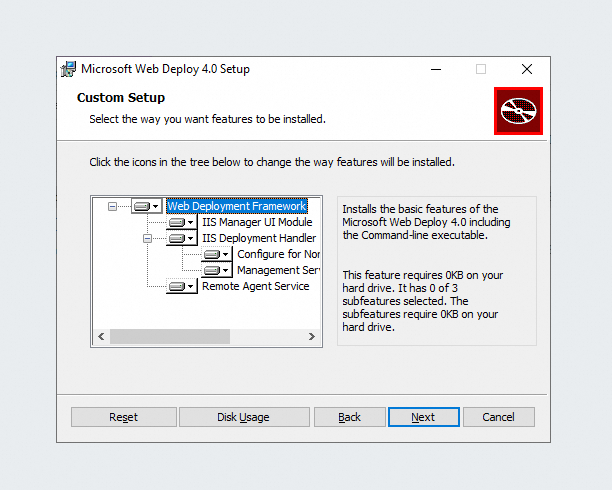
Task: Click the horizontal scrollbar thumb in feature tree
Action: (170, 337)
